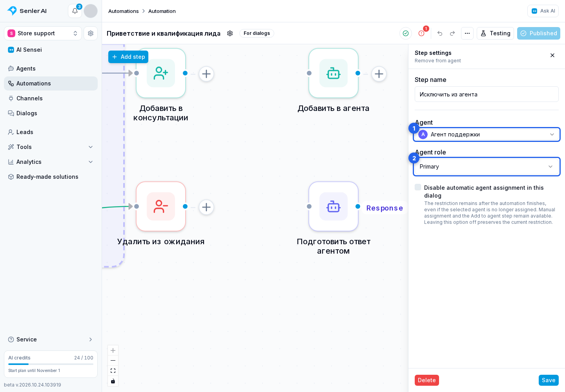Screen dimensions: 565x392
Task: Click the green validation check icon
Action: (406, 33)
